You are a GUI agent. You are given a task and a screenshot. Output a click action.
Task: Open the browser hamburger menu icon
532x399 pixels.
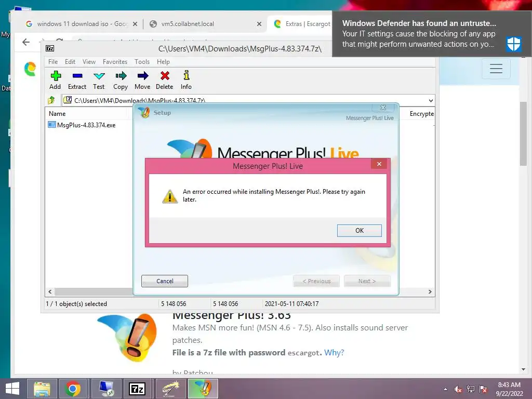point(496,69)
